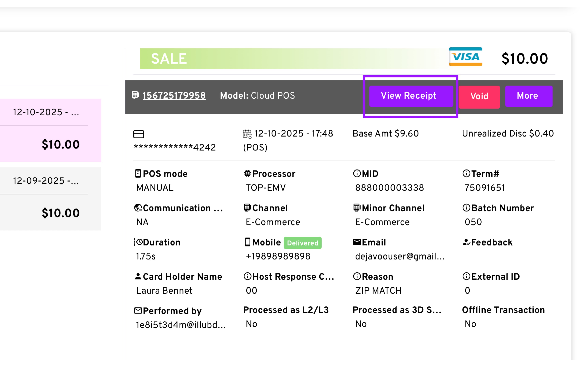Open the More actions dropdown
Screen dimensions: 588x367
(529, 96)
